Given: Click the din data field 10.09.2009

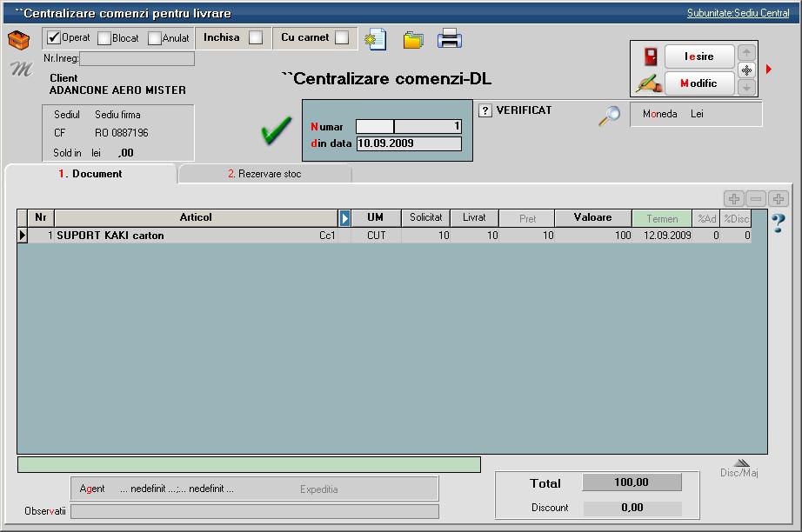Looking at the screenshot, I should 409,143.
